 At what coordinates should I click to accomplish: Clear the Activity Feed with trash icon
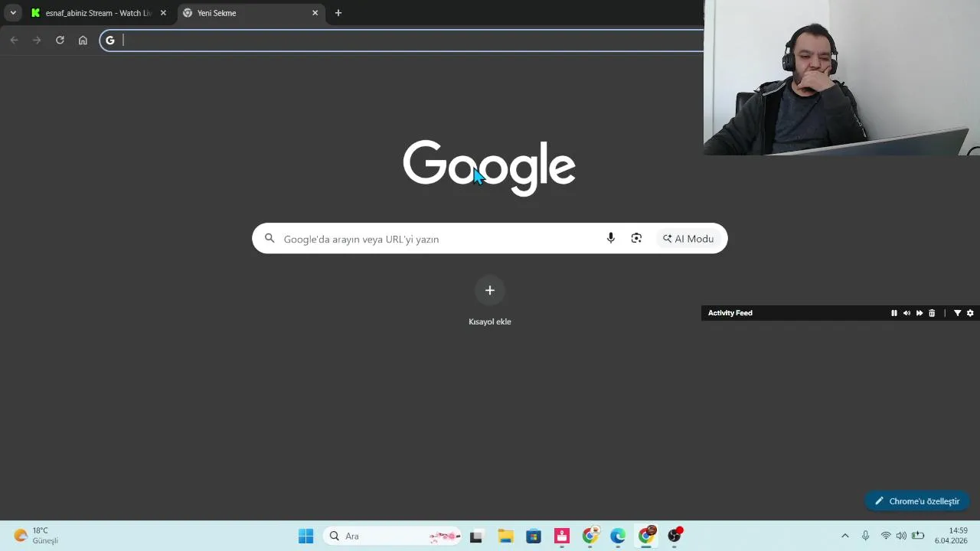coord(932,313)
